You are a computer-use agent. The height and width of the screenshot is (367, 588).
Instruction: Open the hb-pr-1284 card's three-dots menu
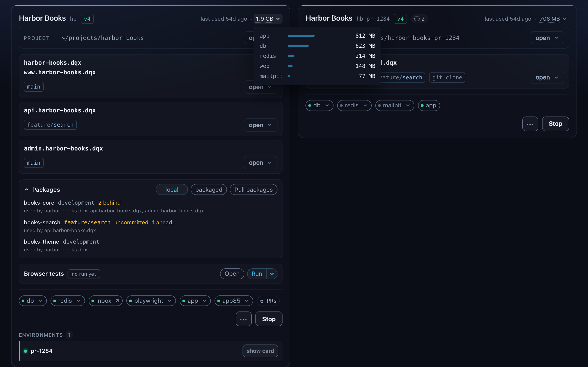(530, 124)
